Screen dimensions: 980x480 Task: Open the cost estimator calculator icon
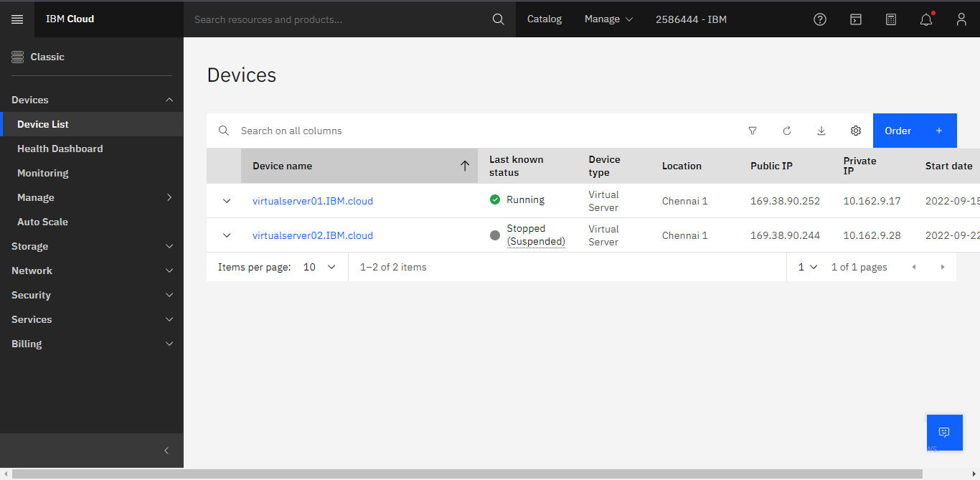891,19
